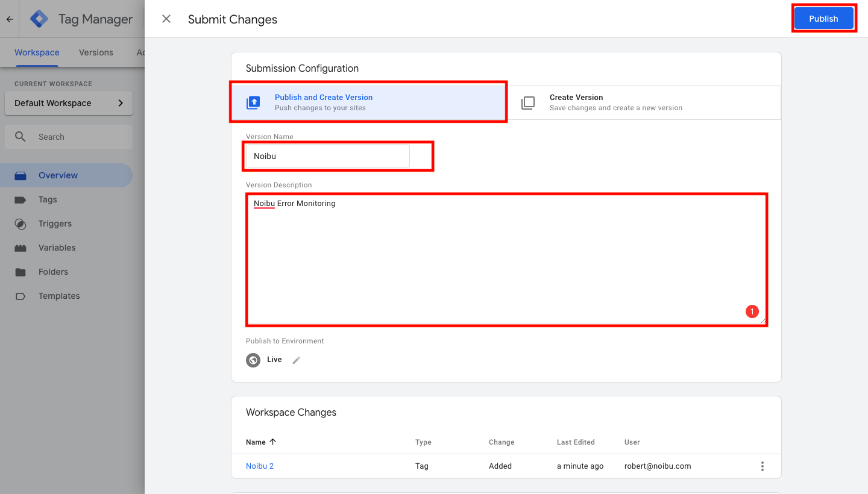This screenshot has width=868, height=494.
Task: Open Variables in the sidebar
Action: click(x=57, y=248)
